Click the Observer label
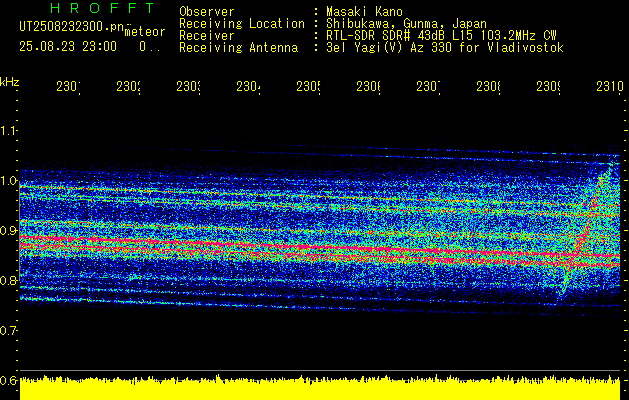The height and width of the screenshot is (400, 629). 207,12
